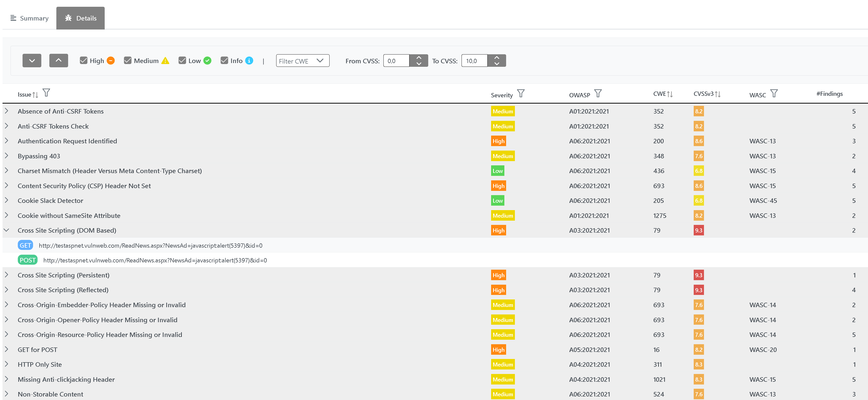Click the expand-all down chevron button
This screenshot has width=868, height=400.
(32, 61)
